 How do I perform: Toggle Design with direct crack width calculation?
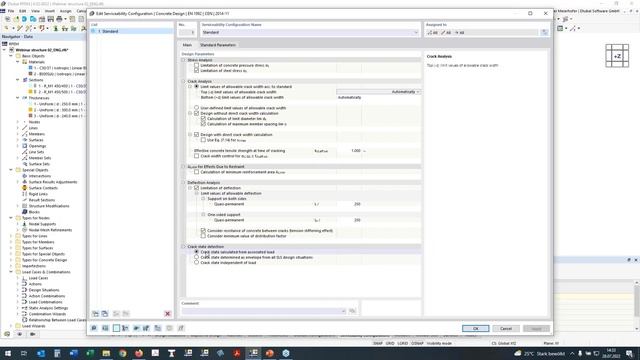click(196, 134)
